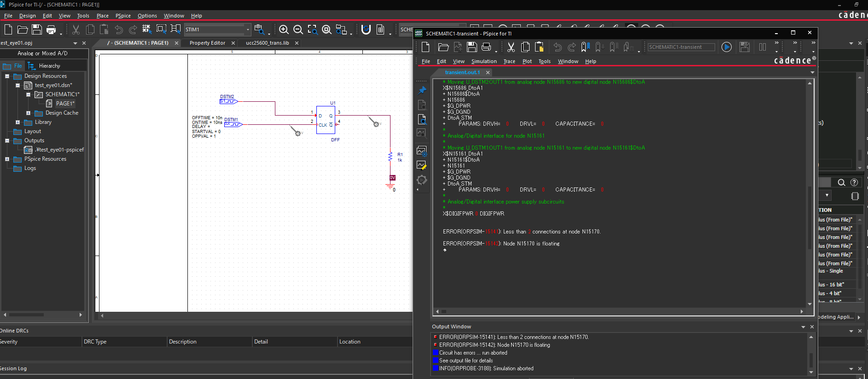Click Description column header in DRC panel
This screenshot has height=379, width=868.
210,342
